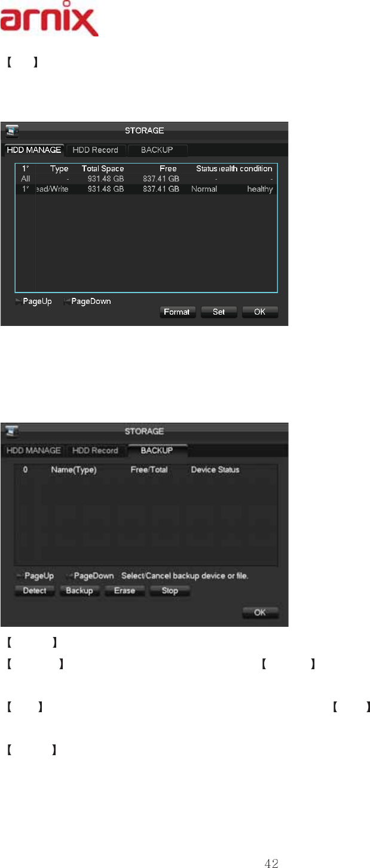Click PageUp icon in HDD MANAGE window
Image resolution: width=370 pixels, height=868 pixels.
tap(19, 301)
